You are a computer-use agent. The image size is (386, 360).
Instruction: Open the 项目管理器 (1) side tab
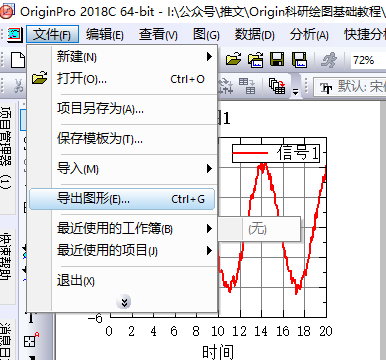point(6,148)
